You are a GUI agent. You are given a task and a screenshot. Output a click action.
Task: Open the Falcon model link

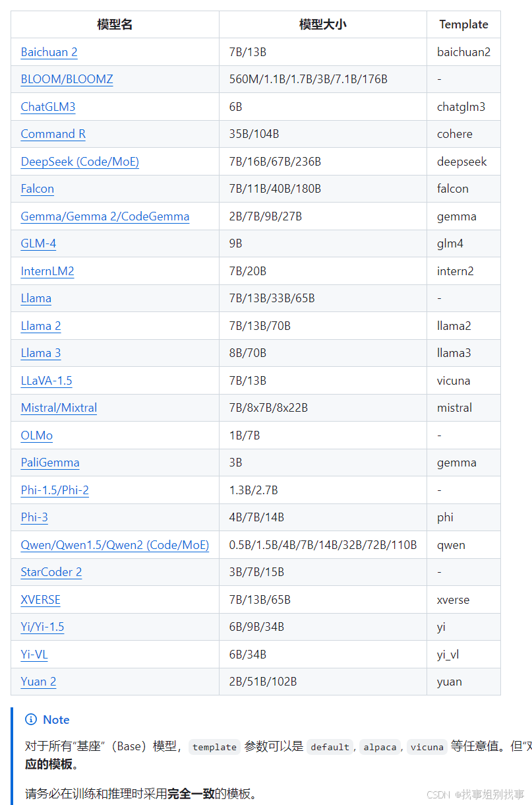(x=37, y=189)
